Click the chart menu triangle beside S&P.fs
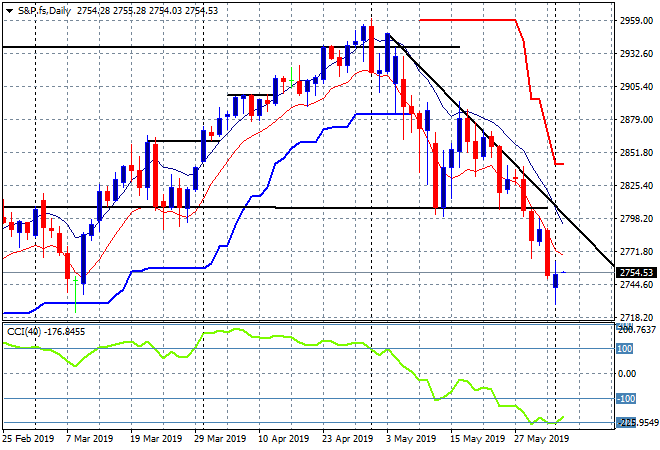660x450 pixels. pyautogui.click(x=9, y=11)
